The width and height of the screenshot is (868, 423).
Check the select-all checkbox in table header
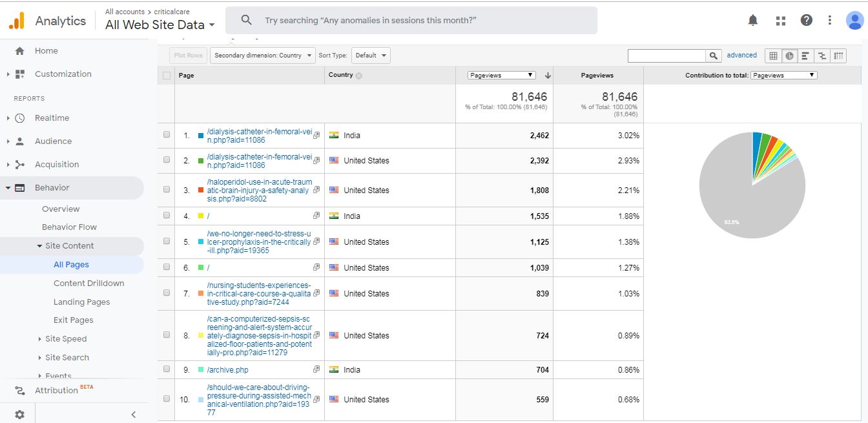click(167, 76)
